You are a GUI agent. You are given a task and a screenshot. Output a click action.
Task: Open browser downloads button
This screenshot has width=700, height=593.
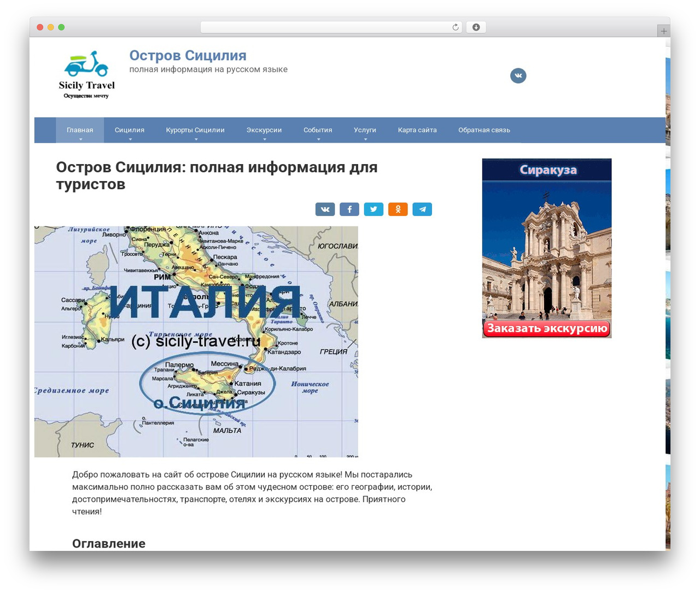476,27
